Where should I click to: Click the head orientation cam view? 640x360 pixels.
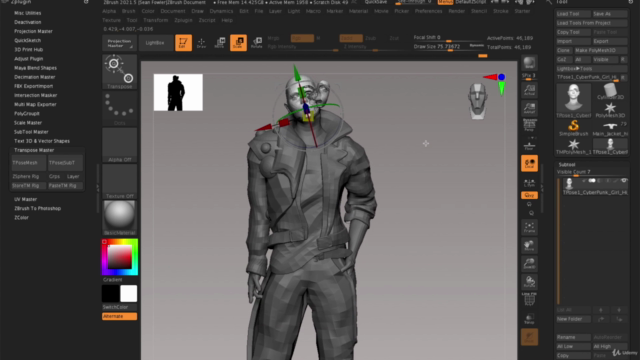tap(477, 101)
